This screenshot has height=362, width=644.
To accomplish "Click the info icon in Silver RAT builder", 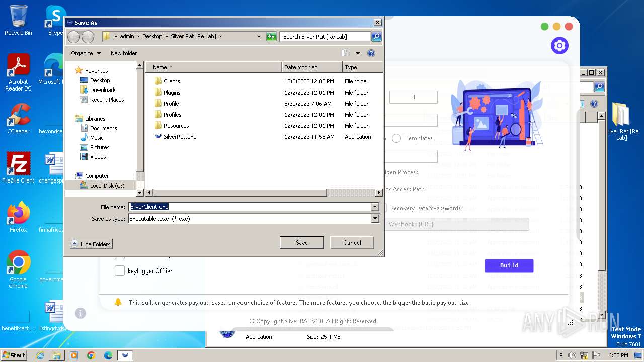I will tap(80, 313).
